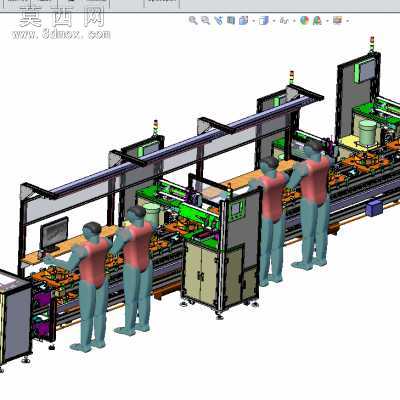The image size is (400, 400).
Task: Expand the Apply Scene dropdown arrow
Action: coord(327,21)
